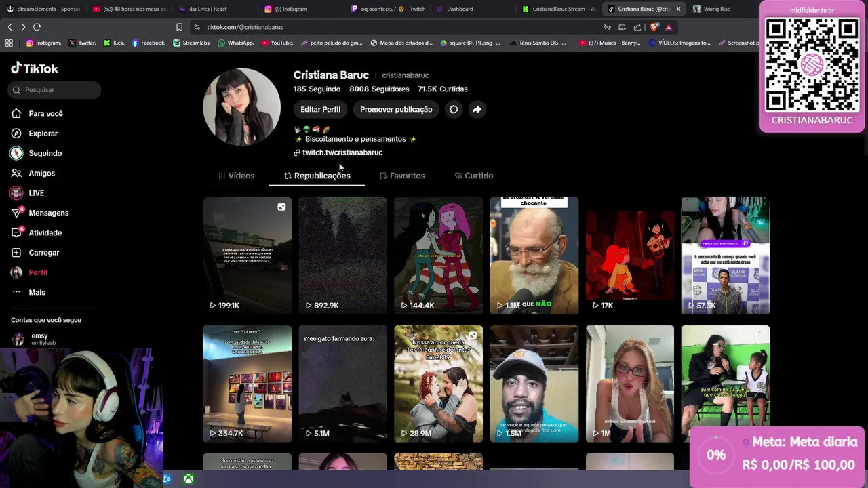Open twitch.tv/cristianabaruc link

click(x=342, y=152)
